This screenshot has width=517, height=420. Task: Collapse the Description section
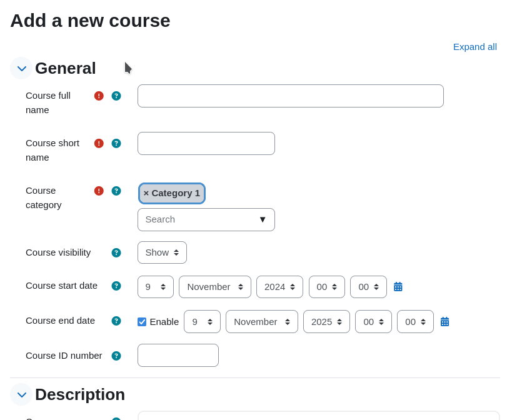(x=21, y=394)
